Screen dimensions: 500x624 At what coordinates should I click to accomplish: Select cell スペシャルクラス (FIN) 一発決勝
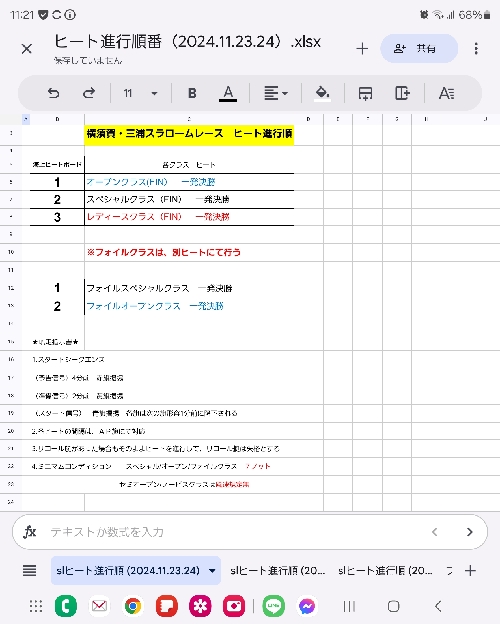pyautogui.click(x=189, y=199)
